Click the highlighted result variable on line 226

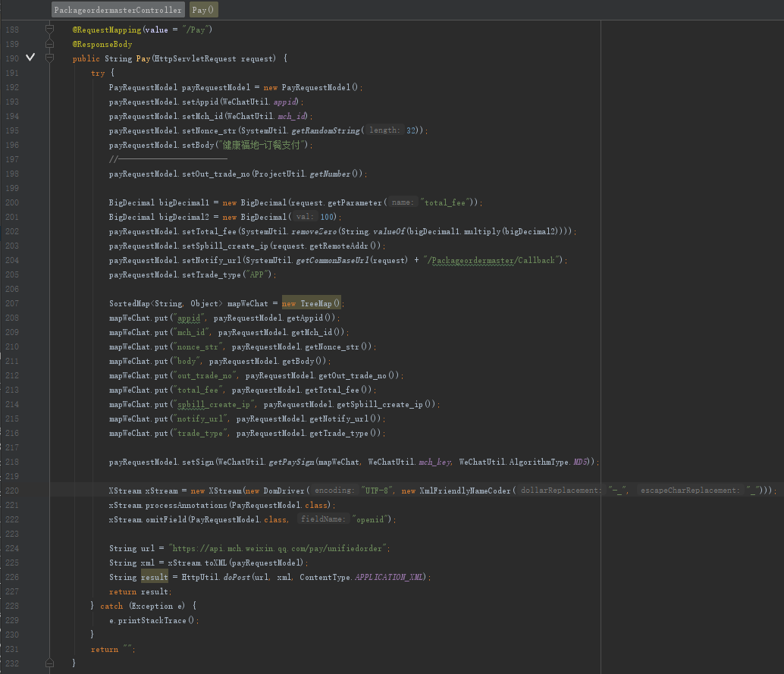[155, 578]
